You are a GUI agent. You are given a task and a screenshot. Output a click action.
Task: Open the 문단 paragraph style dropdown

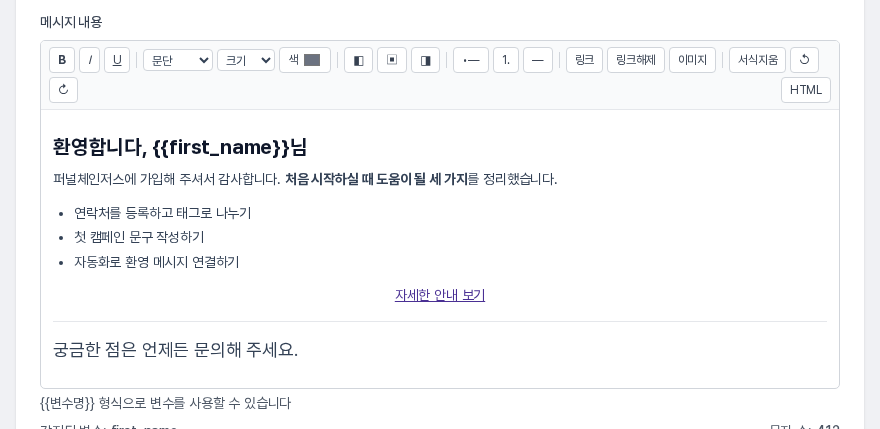tap(178, 60)
